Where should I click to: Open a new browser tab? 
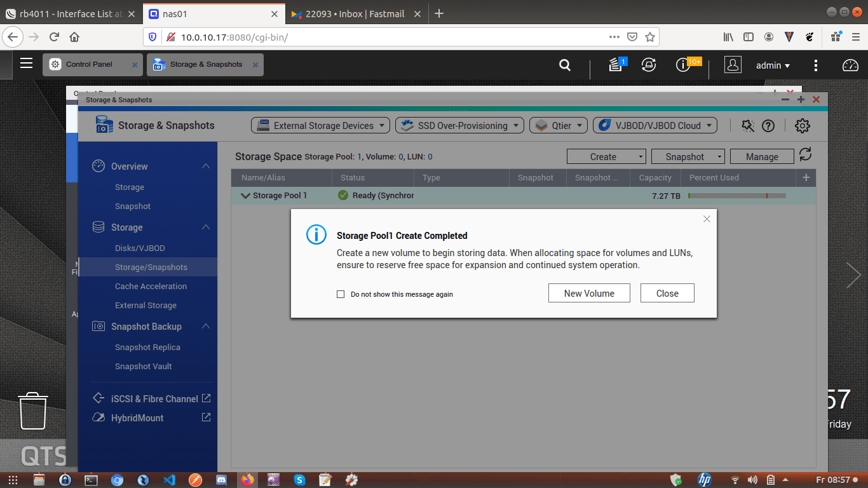point(438,13)
